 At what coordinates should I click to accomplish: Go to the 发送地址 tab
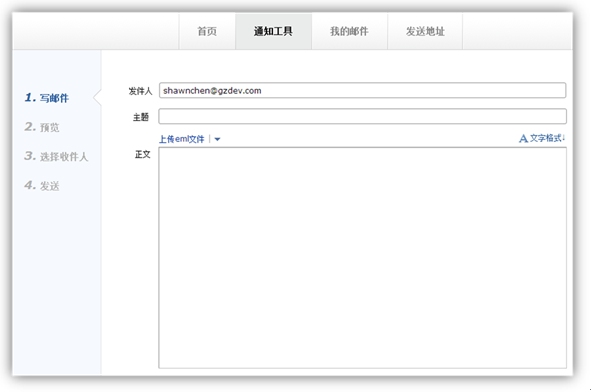click(425, 31)
